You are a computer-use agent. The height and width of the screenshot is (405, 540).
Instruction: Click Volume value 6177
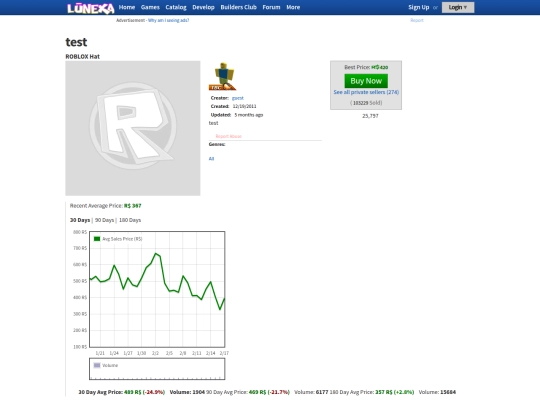322,392
